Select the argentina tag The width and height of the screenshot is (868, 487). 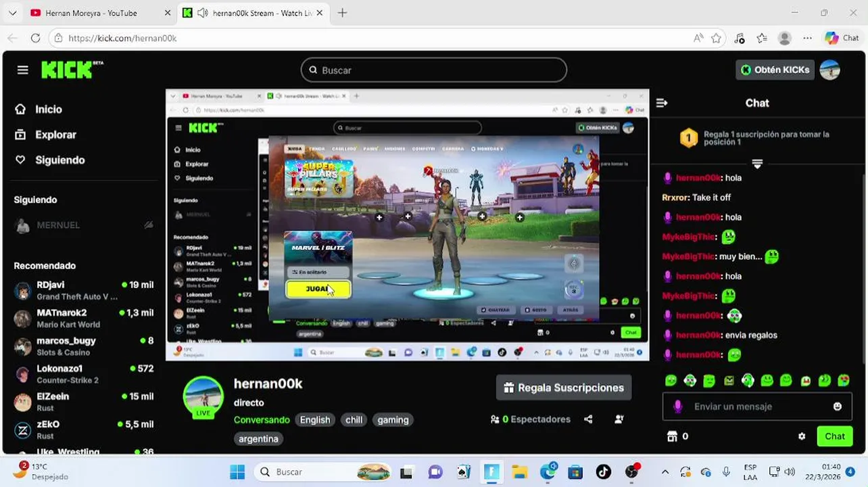[258, 438]
